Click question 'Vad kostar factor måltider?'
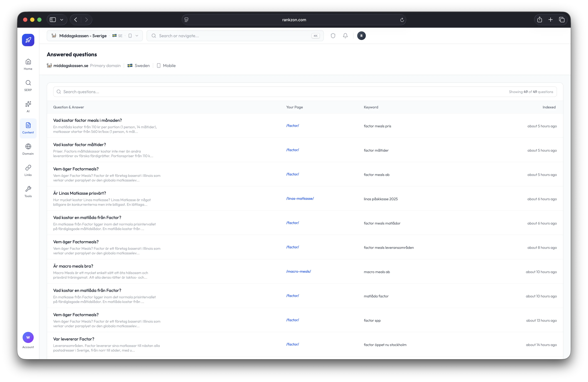588x382 pixels. (79, 145)
